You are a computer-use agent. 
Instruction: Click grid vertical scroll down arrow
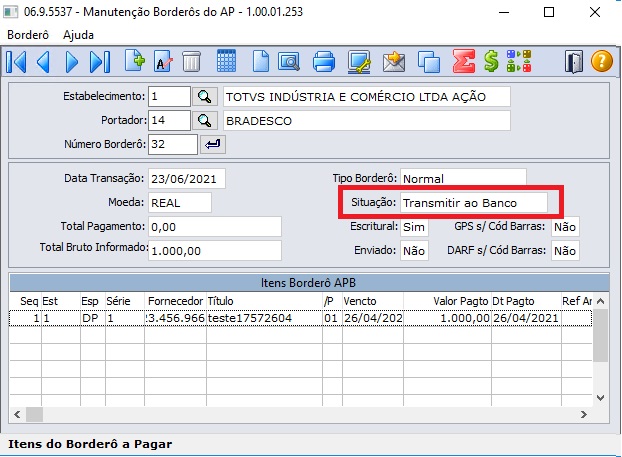tap(601, 397)
